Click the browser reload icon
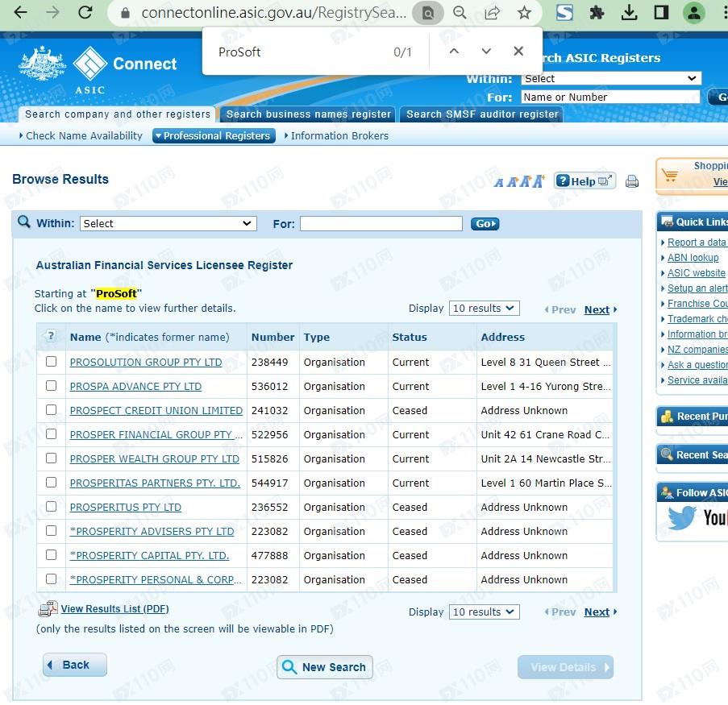Screen dimensions: 728x705 (x=85, y=13)
